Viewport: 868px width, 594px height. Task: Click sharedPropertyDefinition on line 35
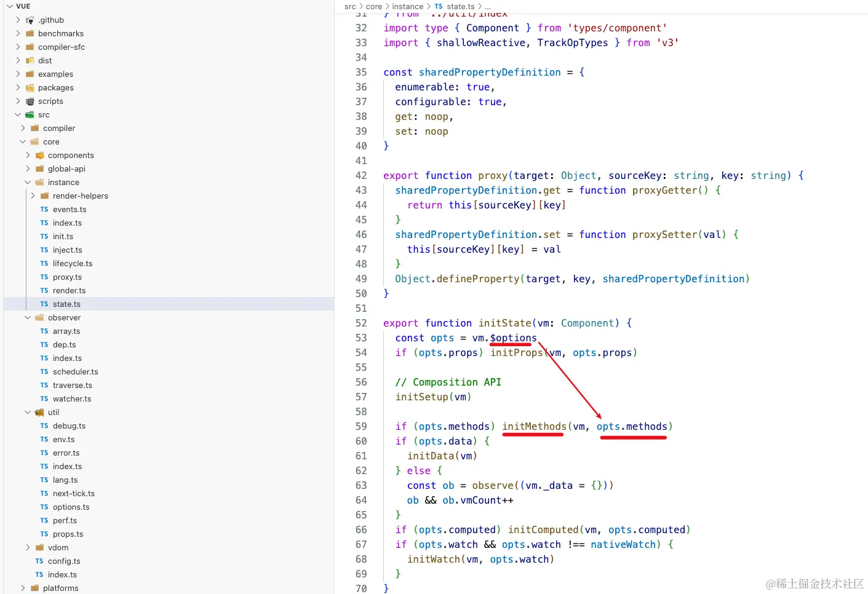pos(490,73)
